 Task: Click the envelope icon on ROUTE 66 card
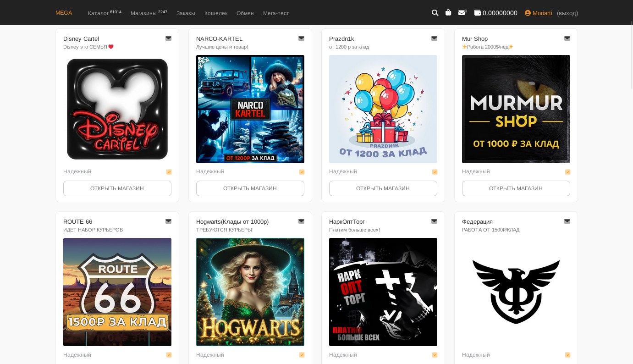tap(168, 221)
